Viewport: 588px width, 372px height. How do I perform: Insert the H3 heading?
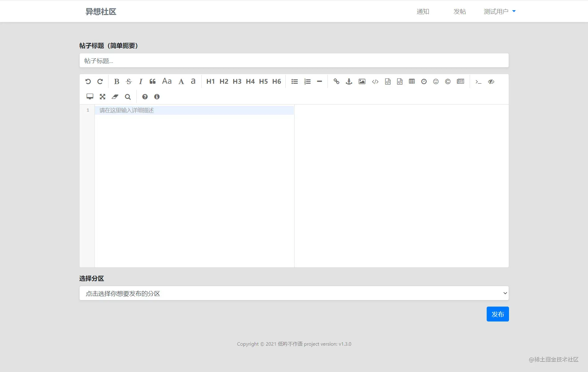pos(237,82)
